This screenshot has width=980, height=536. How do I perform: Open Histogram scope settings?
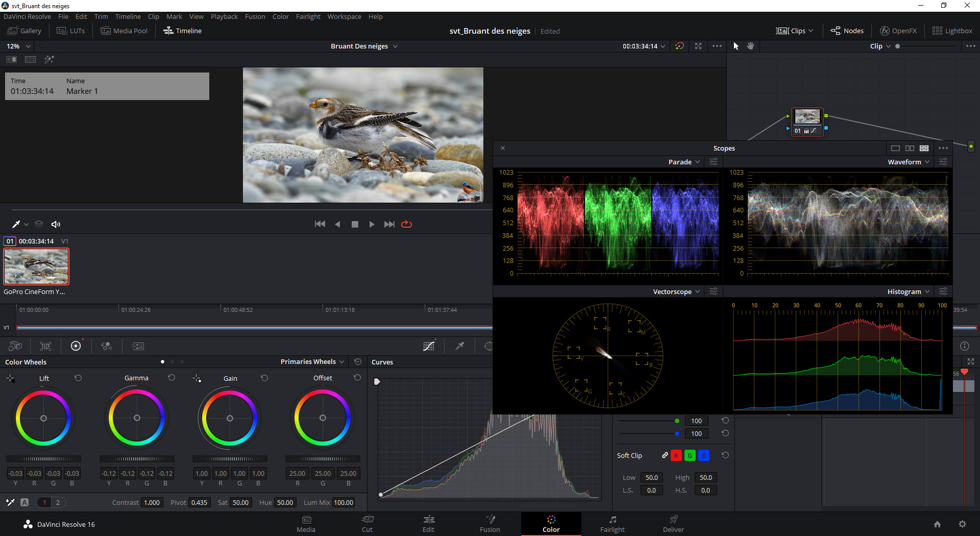pos(943,291)
